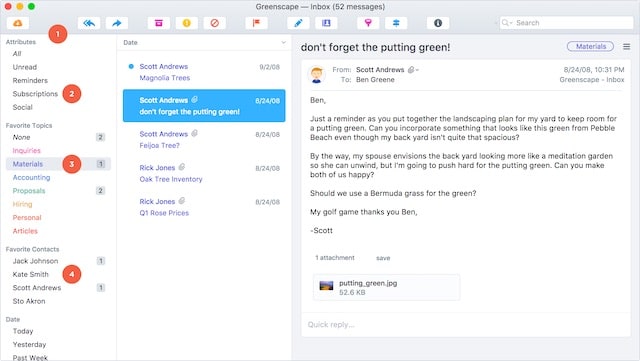The width and height of the screenshot is (640, 361).
Task: Open the Date sort dropdown chevron
Action: (283, 42)
